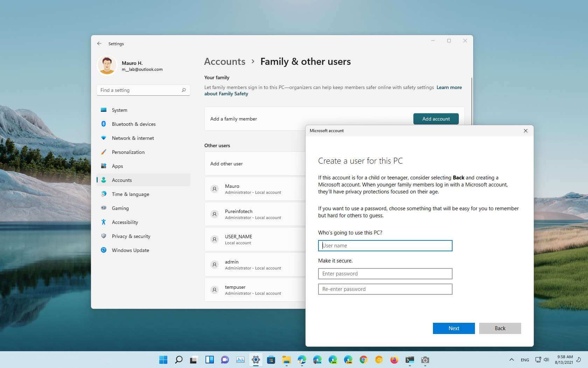Open Privacy & security settings
The height and width of the screenshot is (368, 588).
(x=143, y=236)
